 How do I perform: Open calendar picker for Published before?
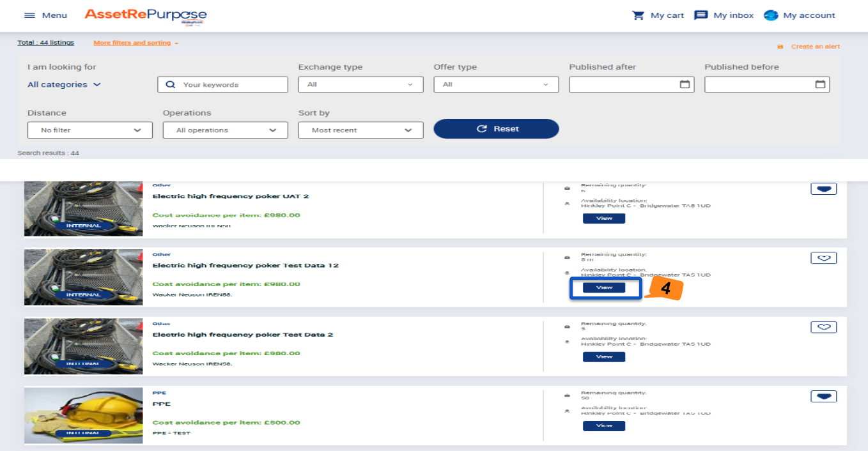click(820, 84)
